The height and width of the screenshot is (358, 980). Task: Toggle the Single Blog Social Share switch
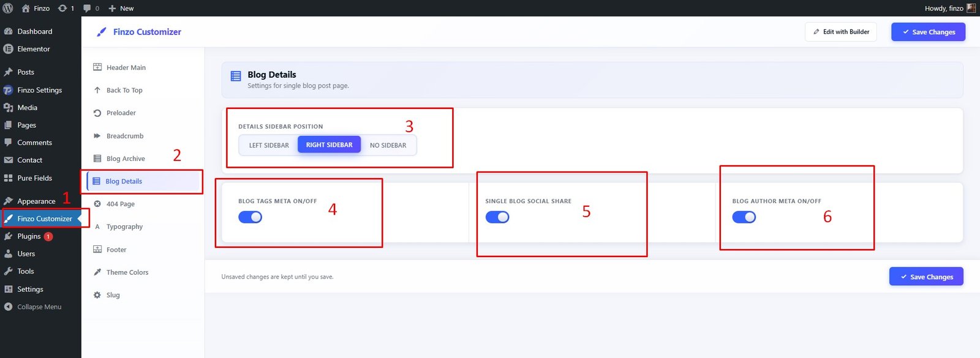pos(497,217)
